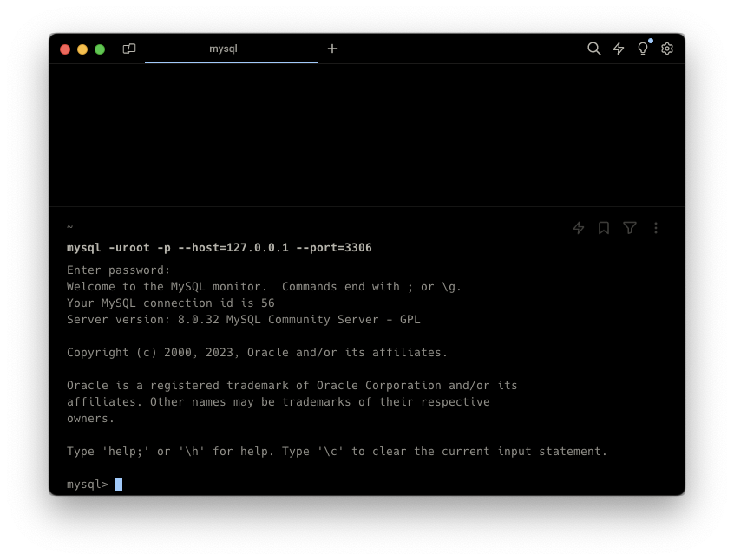734x560 pixels.
Task: Click the 'Enter password:' output line
Action: [x=119, y=270]
